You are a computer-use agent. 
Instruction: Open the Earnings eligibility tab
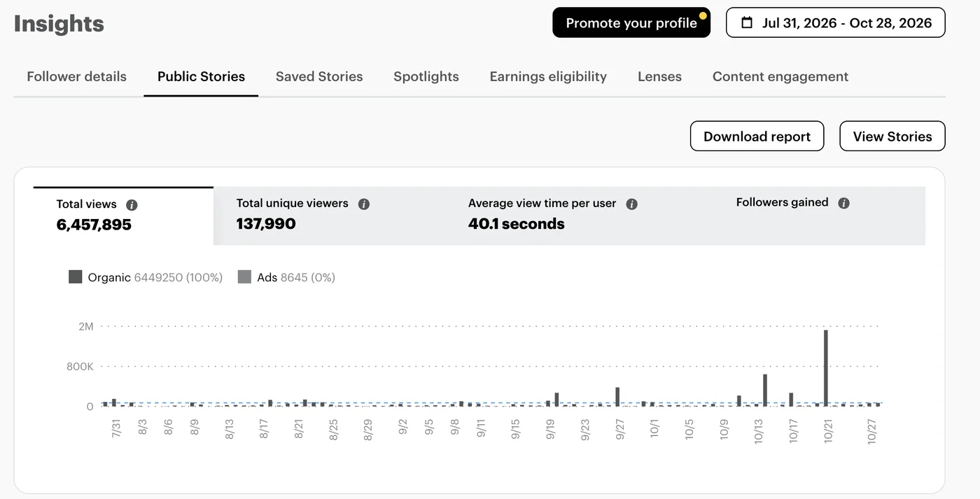click(548, 76)
